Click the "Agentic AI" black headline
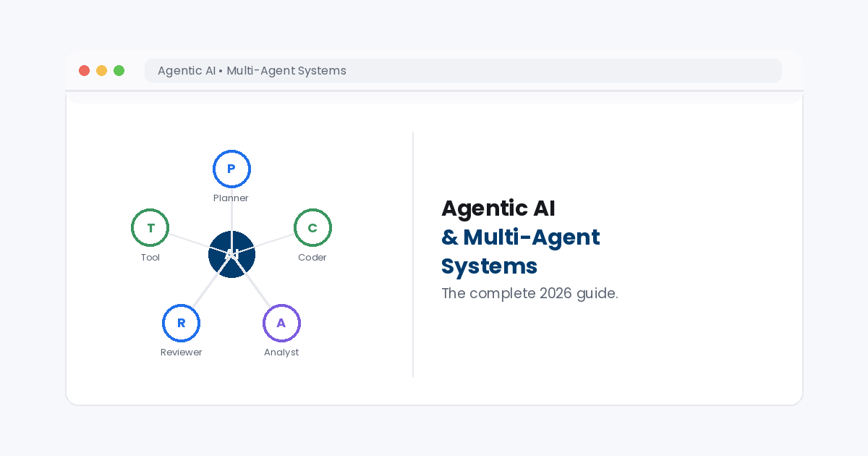Screen dimensions: 868x456 point(498,208)
